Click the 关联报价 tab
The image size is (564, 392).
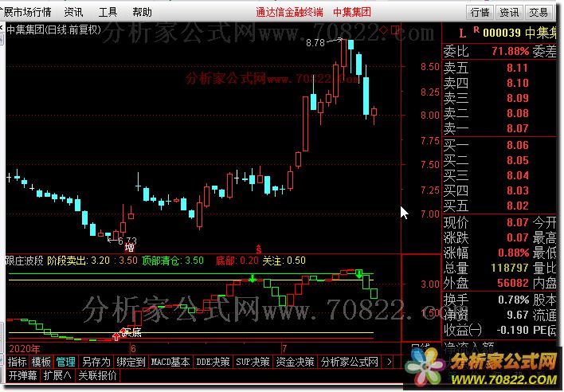click(97, 375)
